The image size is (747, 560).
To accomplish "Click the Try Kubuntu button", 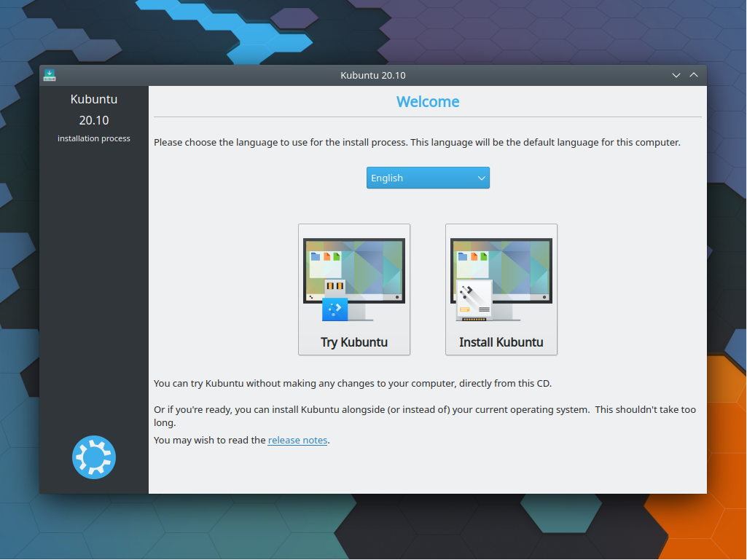I will 354,290.
